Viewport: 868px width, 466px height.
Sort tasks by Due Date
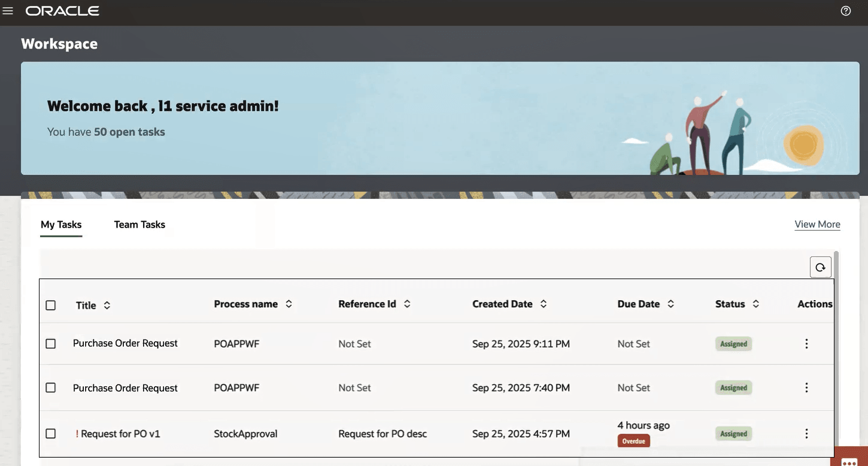click(x=670, y=302)
